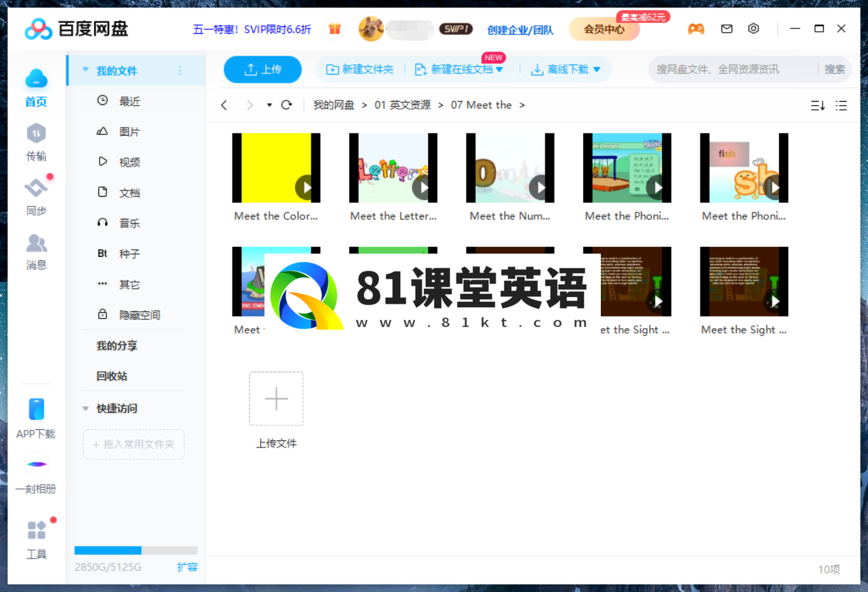
Task: Open 五一特惠 SVIP promotion link
Action: tap(252, 29)
